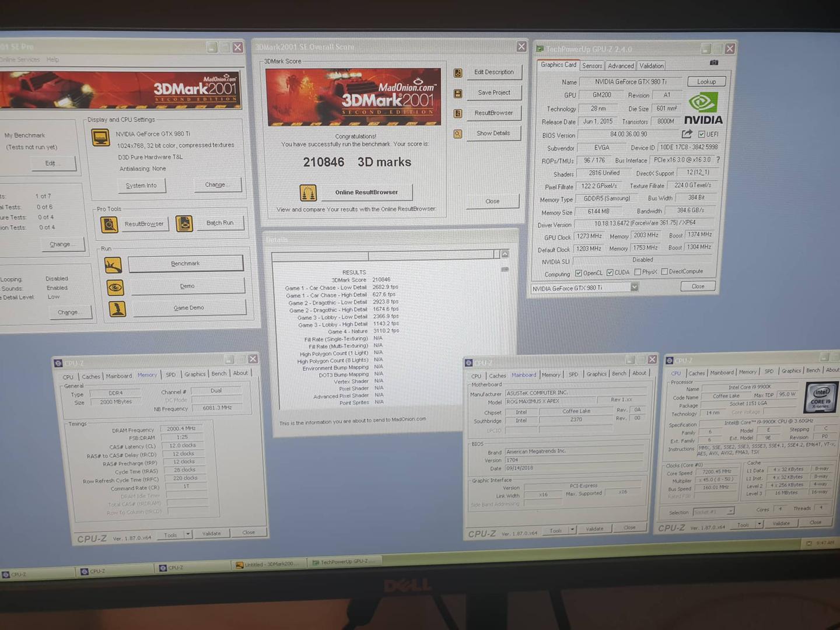840x630 pixels.
Task: Click Close button in GPU-Z window
Action: (x=698, y=286)
